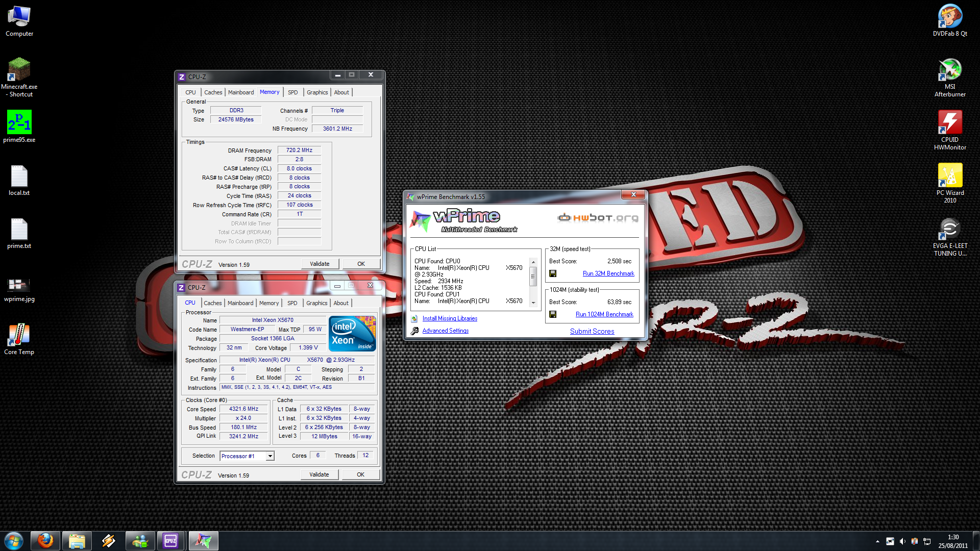Switch to CPU tab in top CPU-Z
The height and width of the screenshot is (551, 980).
pyautogui.click(x=190, y=92)
